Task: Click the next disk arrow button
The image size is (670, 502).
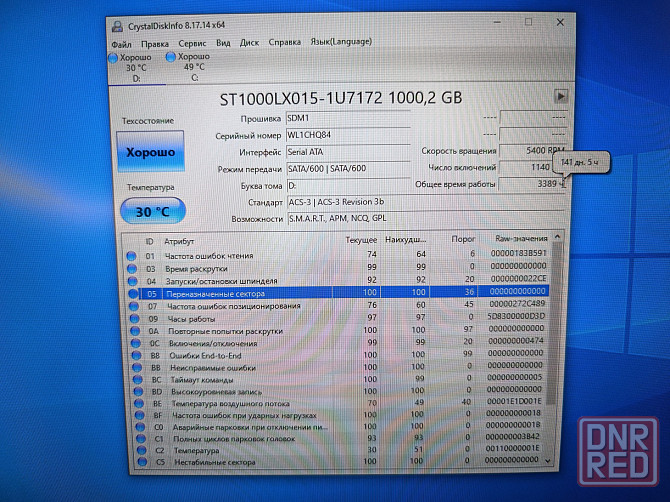Action: point(561,96)
